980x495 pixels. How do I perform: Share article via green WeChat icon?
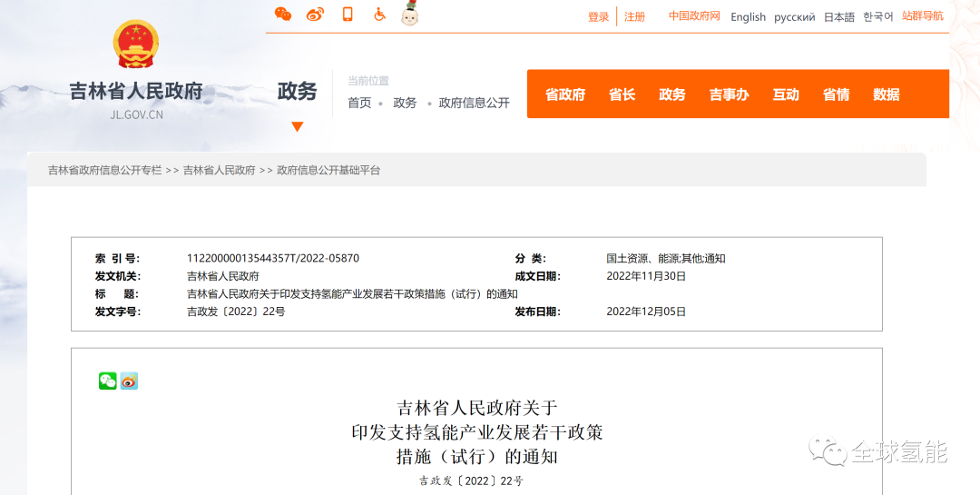(108, 381)
